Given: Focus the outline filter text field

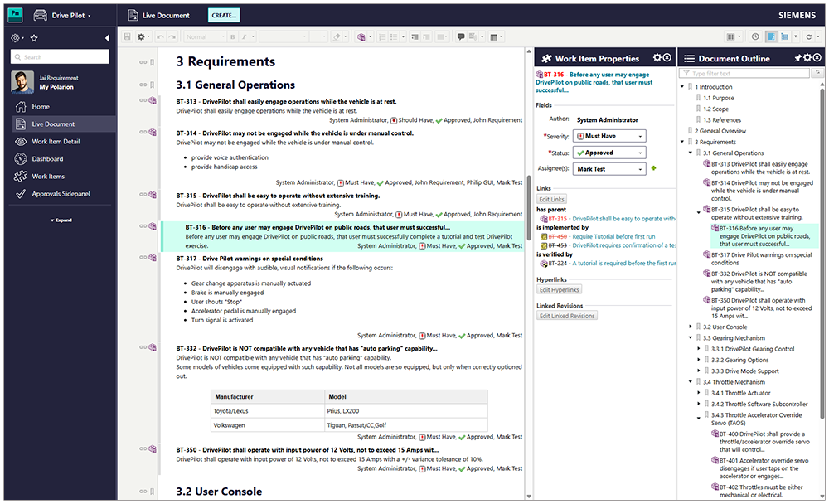Looking at the screenshot, I should pyautogui.click(x=746, y=73).
